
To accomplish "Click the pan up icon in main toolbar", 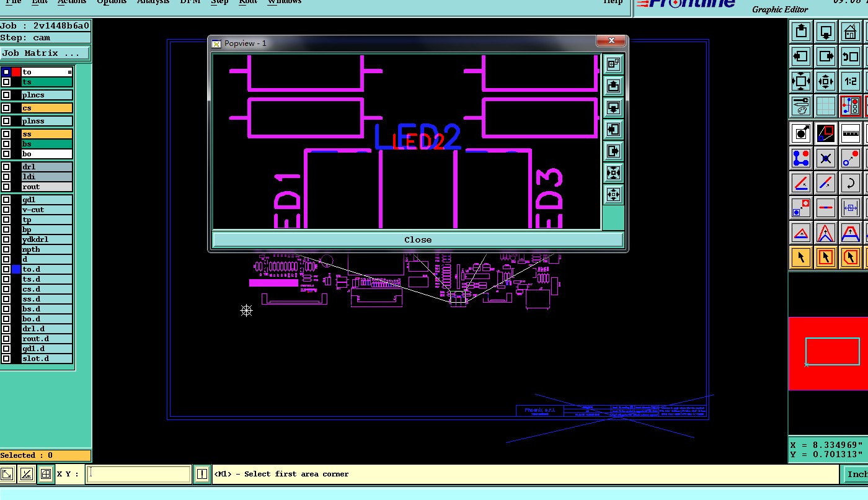I will pyautogui.click(x=800, y=32).
